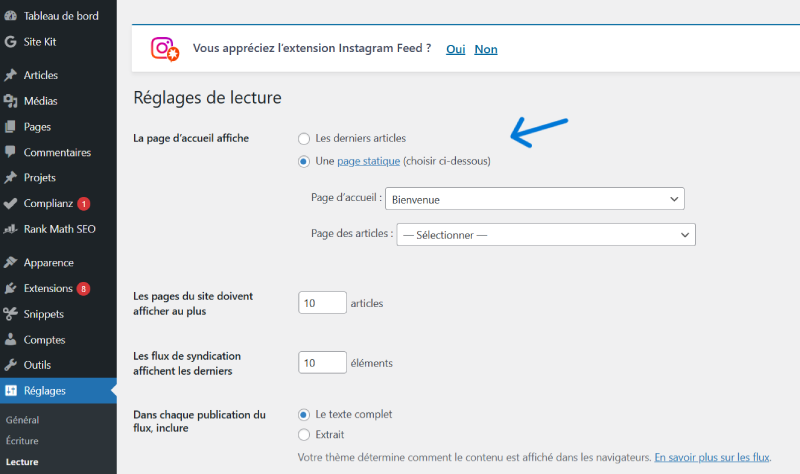
Task: Click the Outils wrench icon
Action: click(10, 365)
